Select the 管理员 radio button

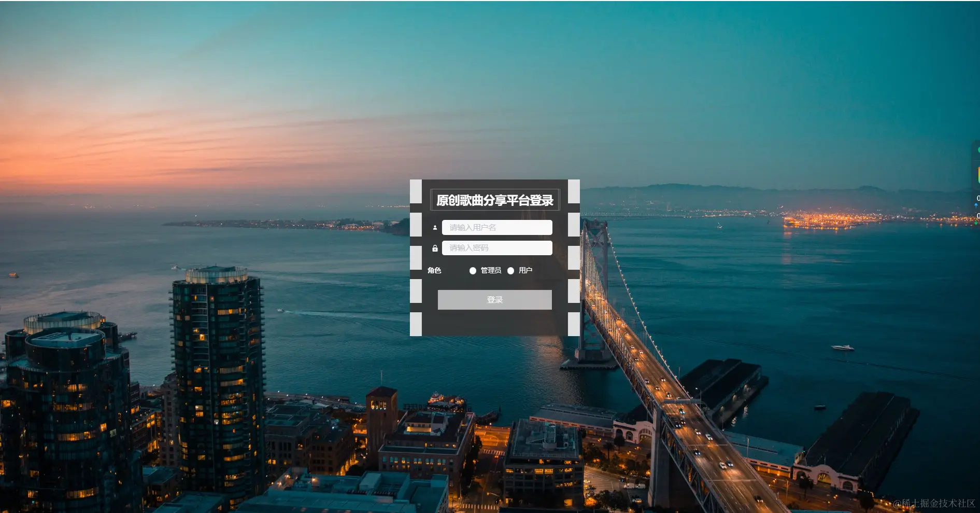click(x=473, y=271)
